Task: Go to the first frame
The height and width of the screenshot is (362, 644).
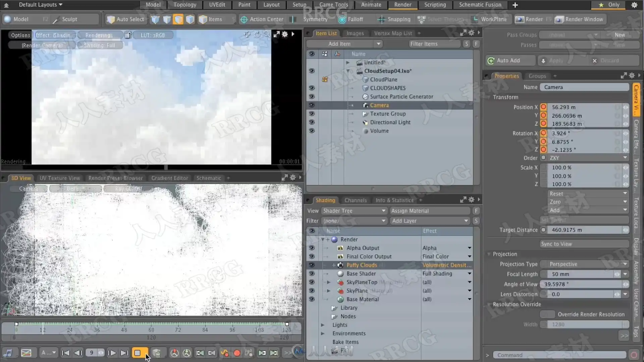Action: coord(66,353)
